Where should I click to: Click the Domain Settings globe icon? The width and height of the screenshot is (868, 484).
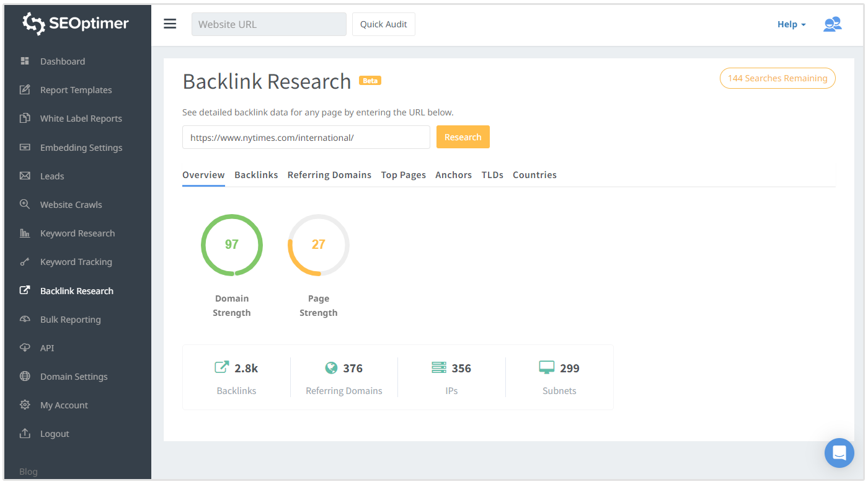pyautogui.click(x=25, y=376)
